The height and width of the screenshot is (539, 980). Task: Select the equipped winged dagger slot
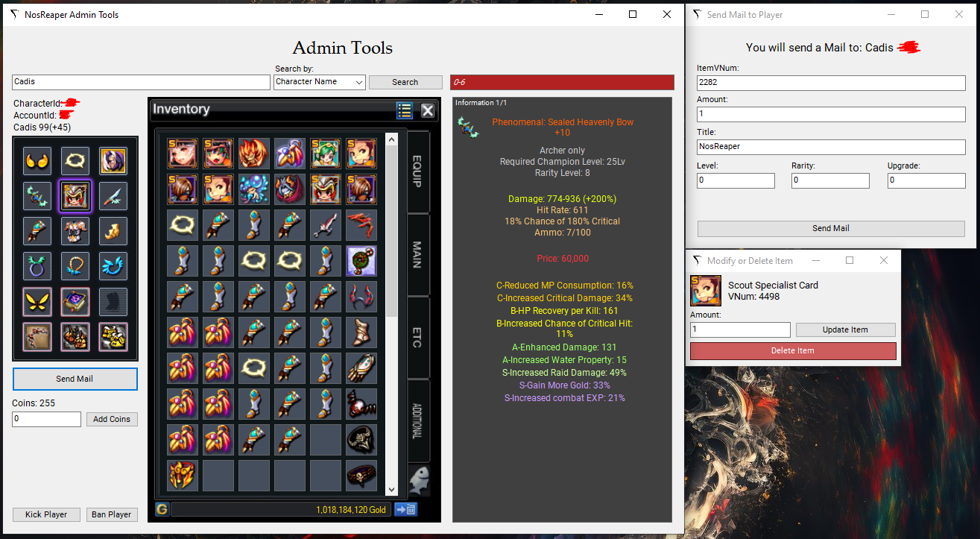(113, 195)
